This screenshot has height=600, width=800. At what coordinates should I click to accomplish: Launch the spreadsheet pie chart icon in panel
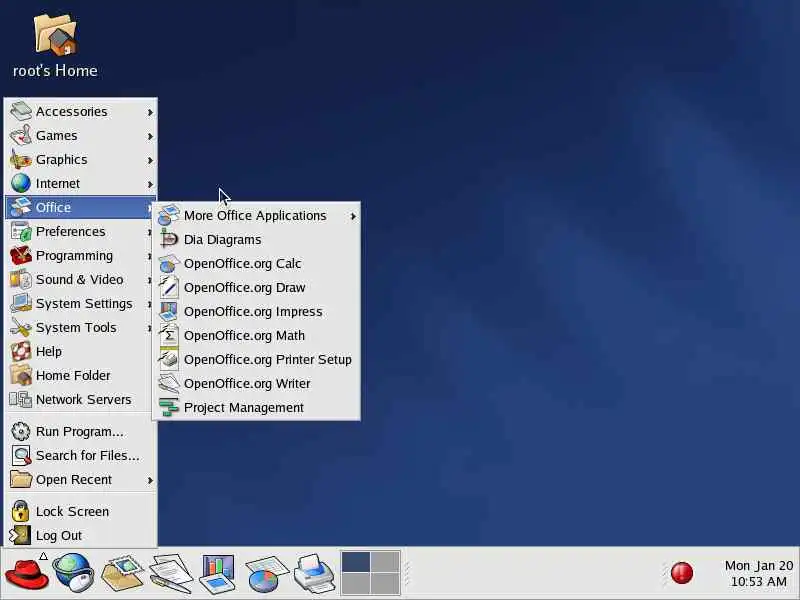[267, 573]
